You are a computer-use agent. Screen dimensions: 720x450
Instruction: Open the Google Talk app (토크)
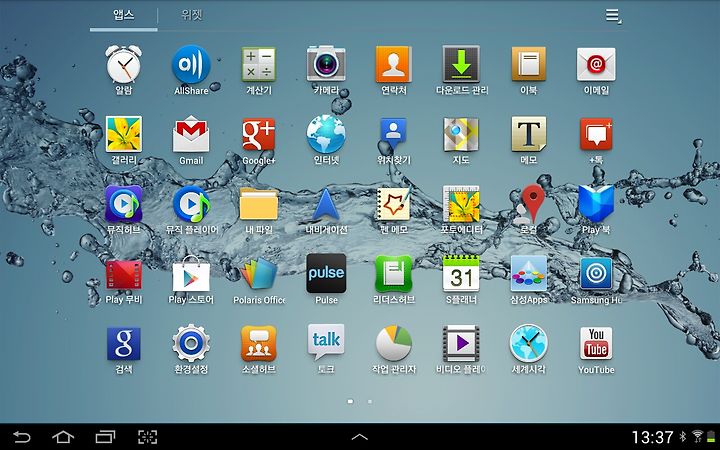(x=326, y=343)
